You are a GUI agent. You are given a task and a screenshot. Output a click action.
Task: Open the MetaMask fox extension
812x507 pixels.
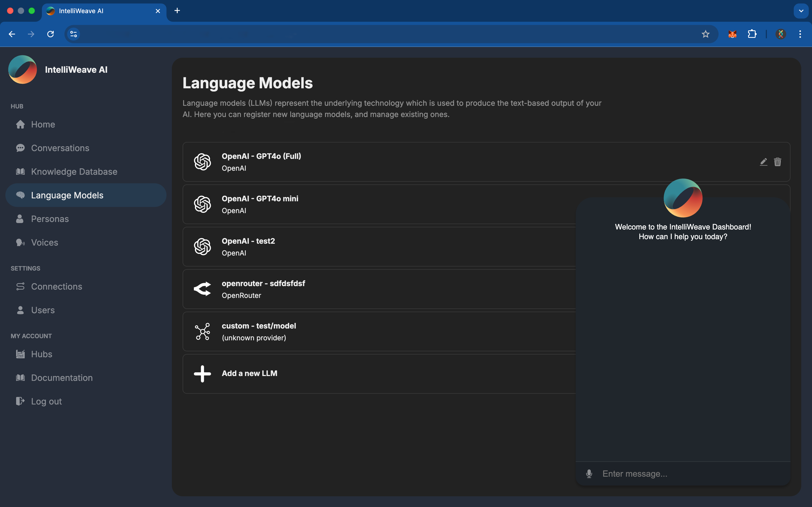click(732, 34)
